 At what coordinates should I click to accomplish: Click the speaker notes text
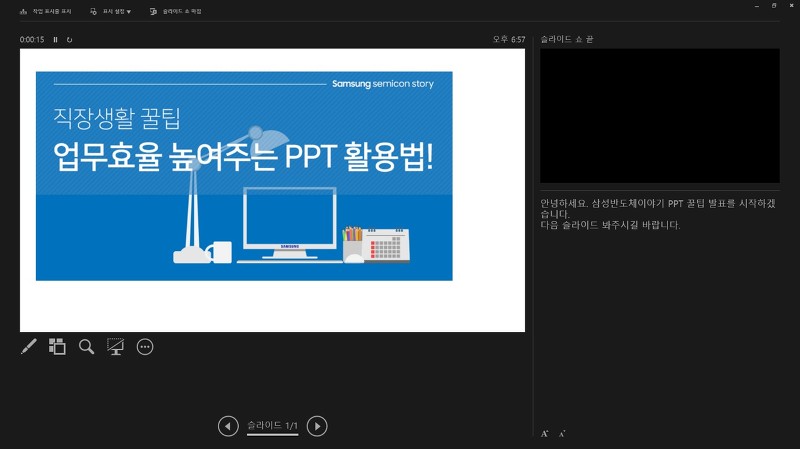coord(658,214)
